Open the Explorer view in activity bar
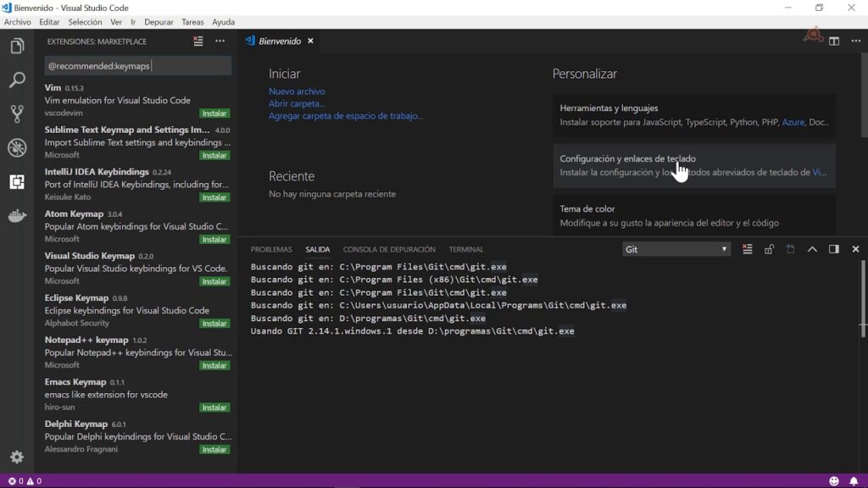 coord(17,46)
